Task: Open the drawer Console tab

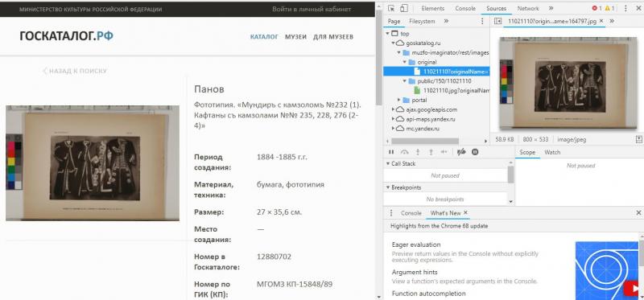Action: click(x=411, y=213)
